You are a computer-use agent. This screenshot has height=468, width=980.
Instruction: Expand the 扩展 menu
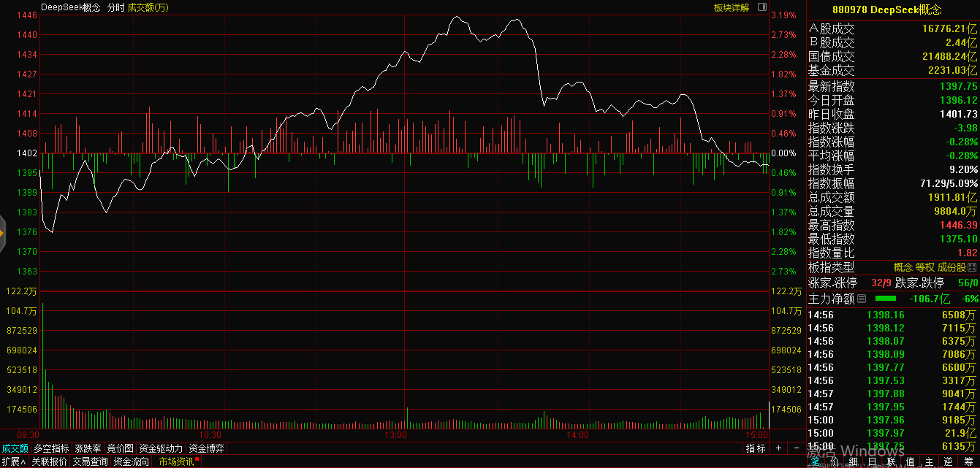click(x=13, y=461)
